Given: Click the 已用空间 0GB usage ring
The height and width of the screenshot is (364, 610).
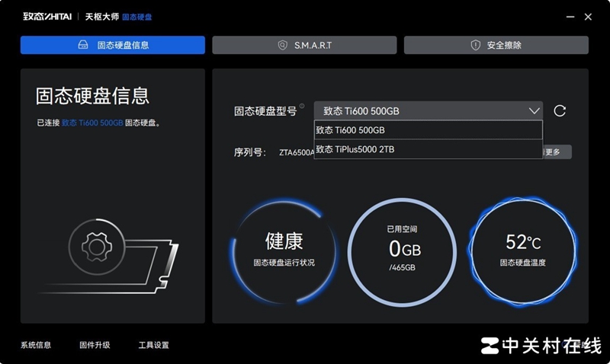Looking at the screenshot, I should (x=402, y=252).
